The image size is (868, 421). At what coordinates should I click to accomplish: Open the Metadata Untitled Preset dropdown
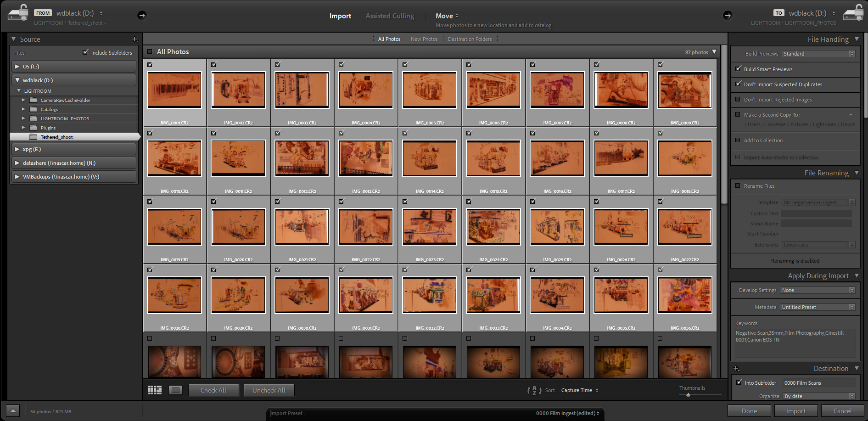[818, 307]
